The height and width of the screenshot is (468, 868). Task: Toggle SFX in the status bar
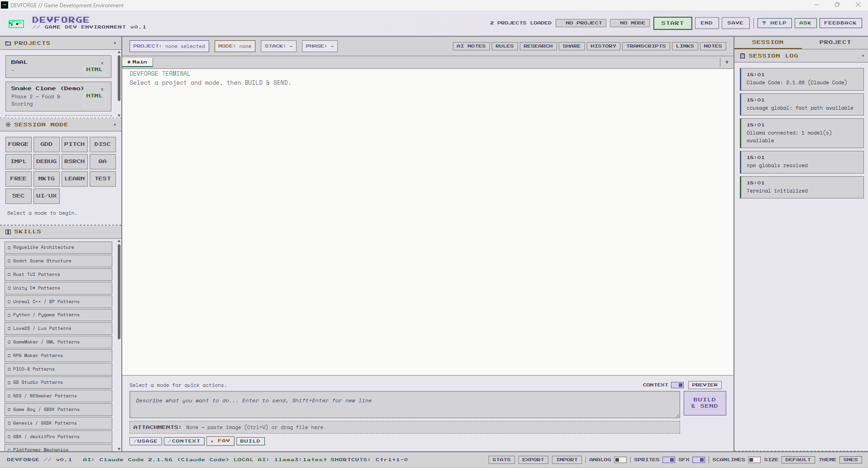(699, 459)
